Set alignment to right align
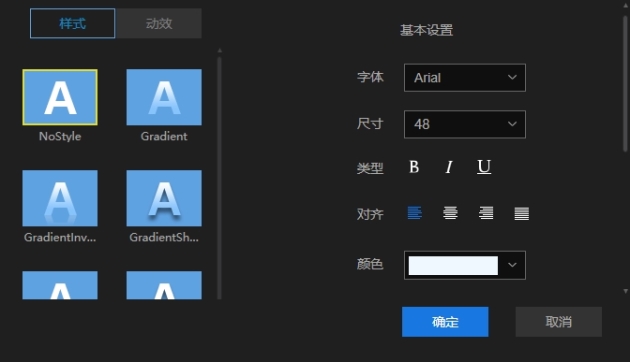This screenshot has width=630, height=362. pos(486,213)
